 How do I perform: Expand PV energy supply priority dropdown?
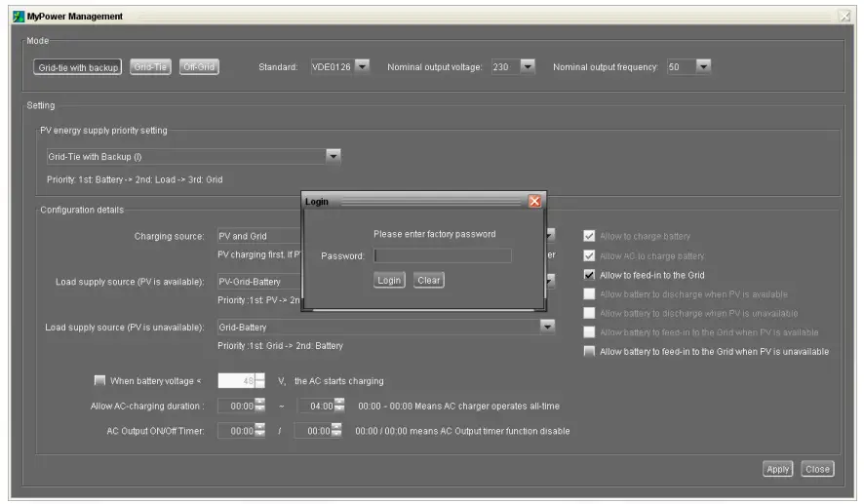[x=333, y=156]
